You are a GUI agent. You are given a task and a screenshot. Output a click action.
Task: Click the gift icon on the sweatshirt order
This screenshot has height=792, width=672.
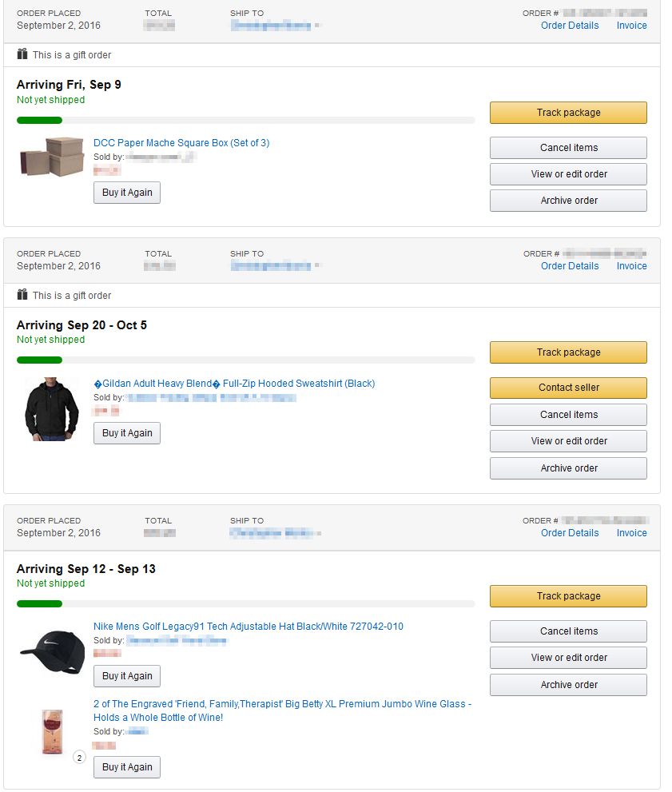[x=22, y=295]
